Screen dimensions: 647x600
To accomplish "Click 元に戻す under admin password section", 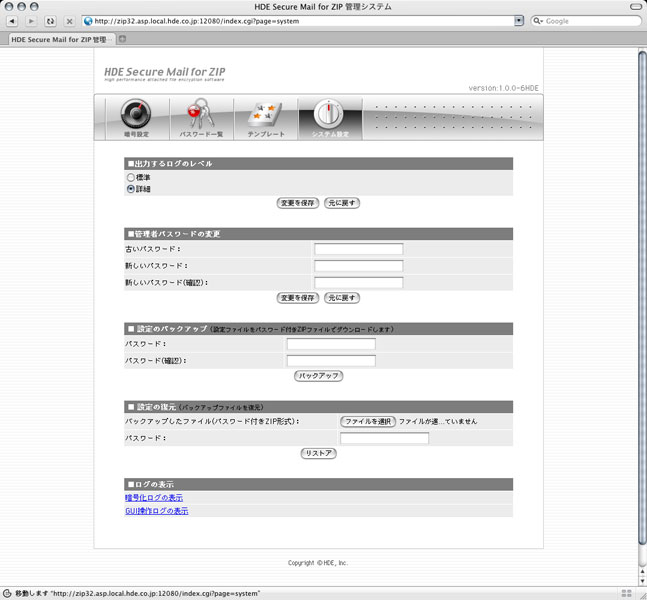I will pos(342,298).
